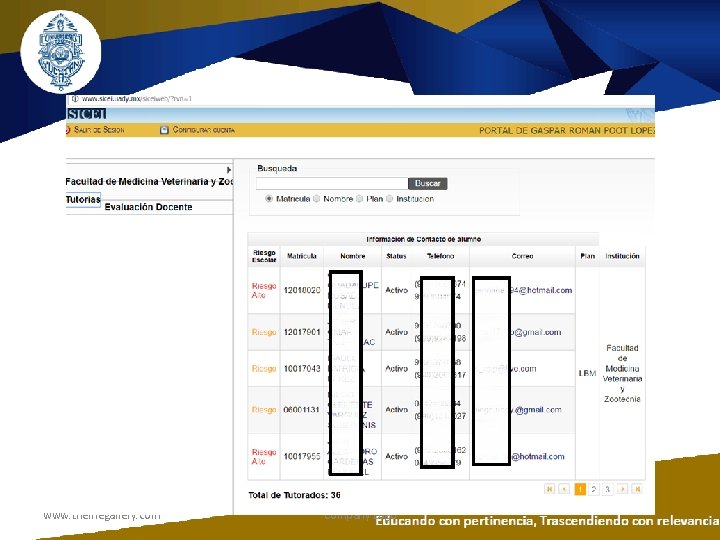The image size is (720, 540).
Task: Open the Configurar cuenta icon
Action: [x=164, y=130]
